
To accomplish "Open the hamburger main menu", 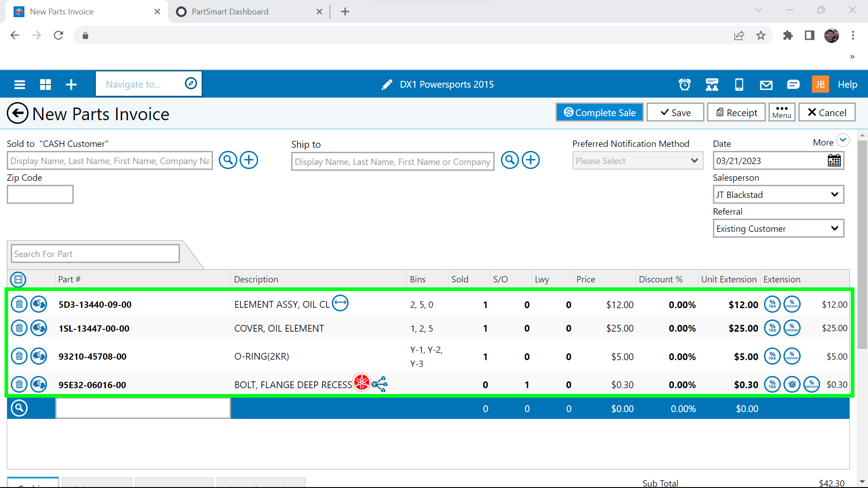I will 19,84.
